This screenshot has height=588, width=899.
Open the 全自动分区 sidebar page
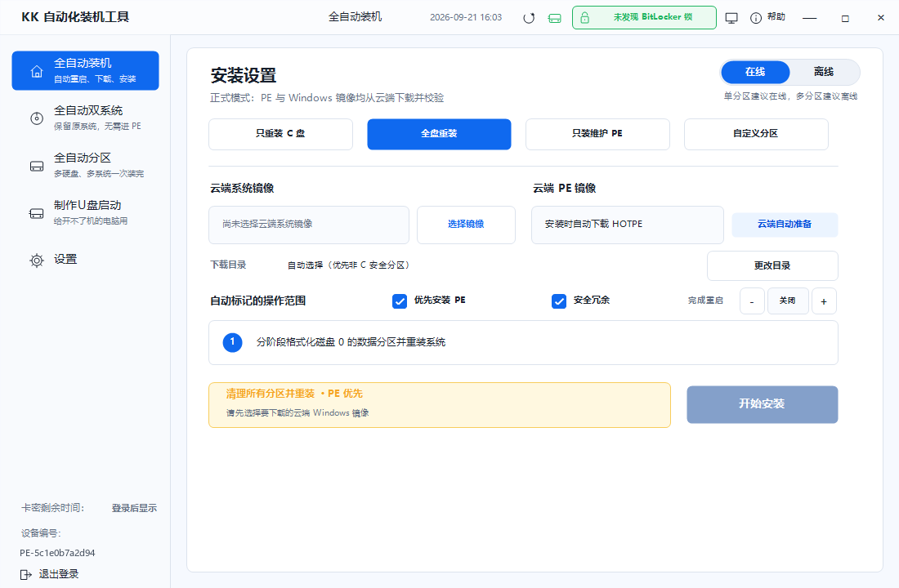(x=86, y=165)
